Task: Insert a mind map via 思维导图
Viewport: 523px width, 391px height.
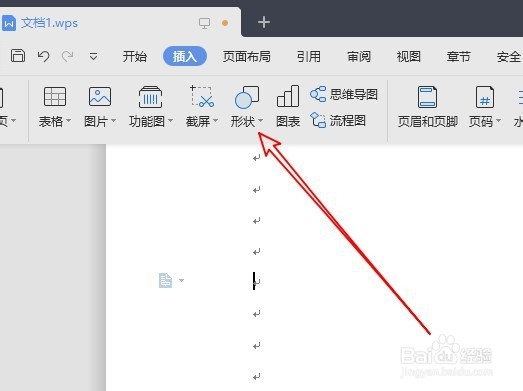Action: pos(344,94)
